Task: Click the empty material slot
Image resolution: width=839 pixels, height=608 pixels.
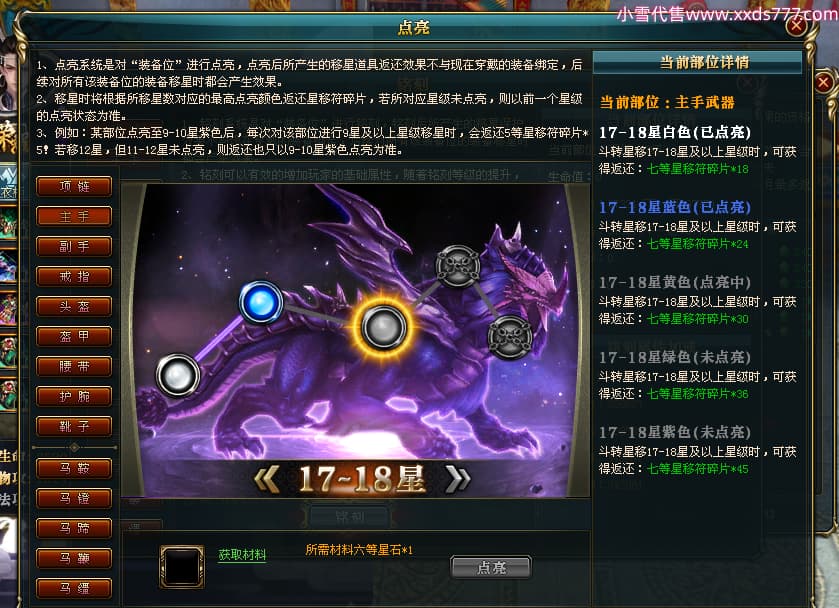Action: coord(182,567)
